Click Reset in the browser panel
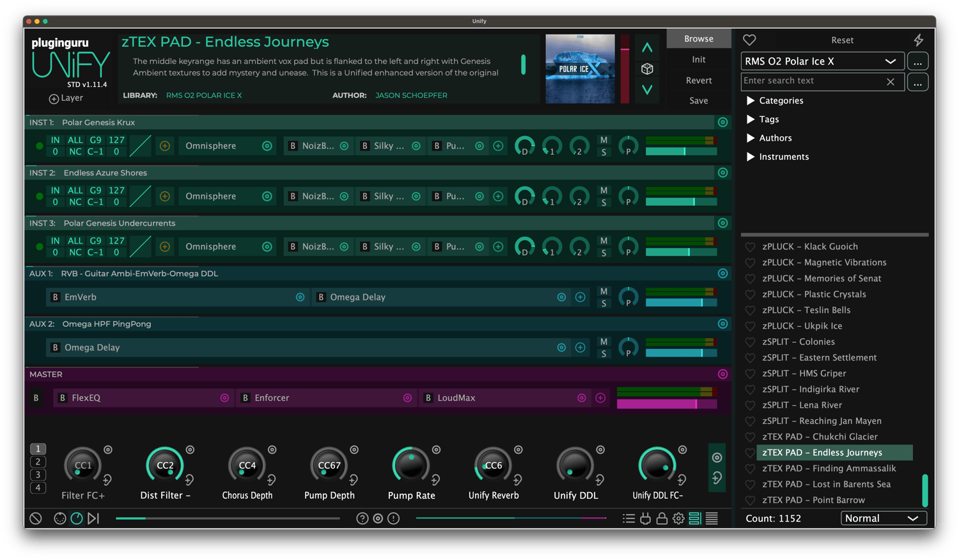The image size is (959, 560). (x=842, y=40)
